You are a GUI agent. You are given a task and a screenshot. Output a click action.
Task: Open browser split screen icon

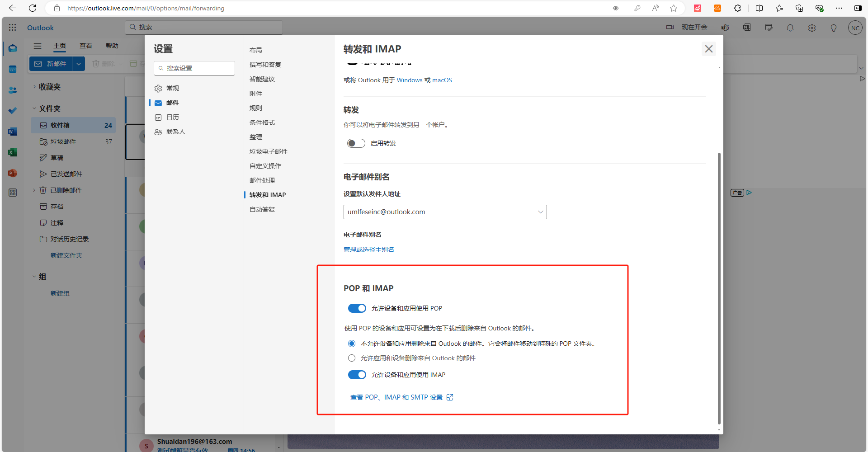[x=759, y=8]
